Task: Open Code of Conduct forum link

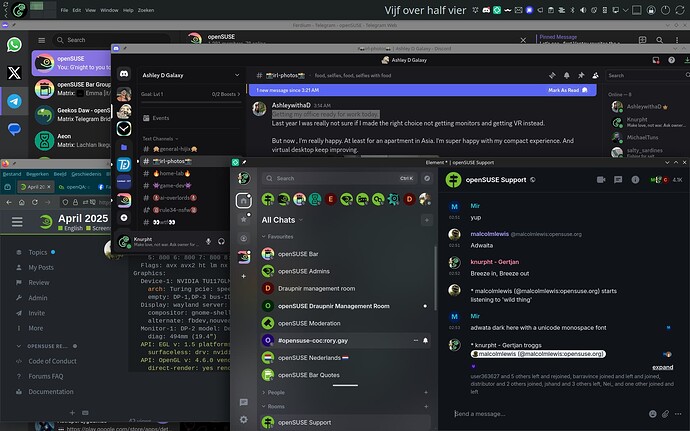Action: click(52, 361)
